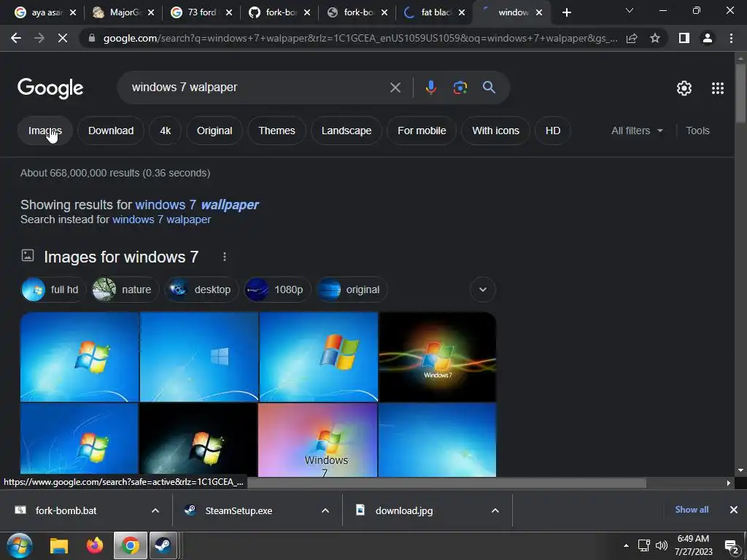Bookmark this page with the star icon
The image size is (747, 560).
655,38
